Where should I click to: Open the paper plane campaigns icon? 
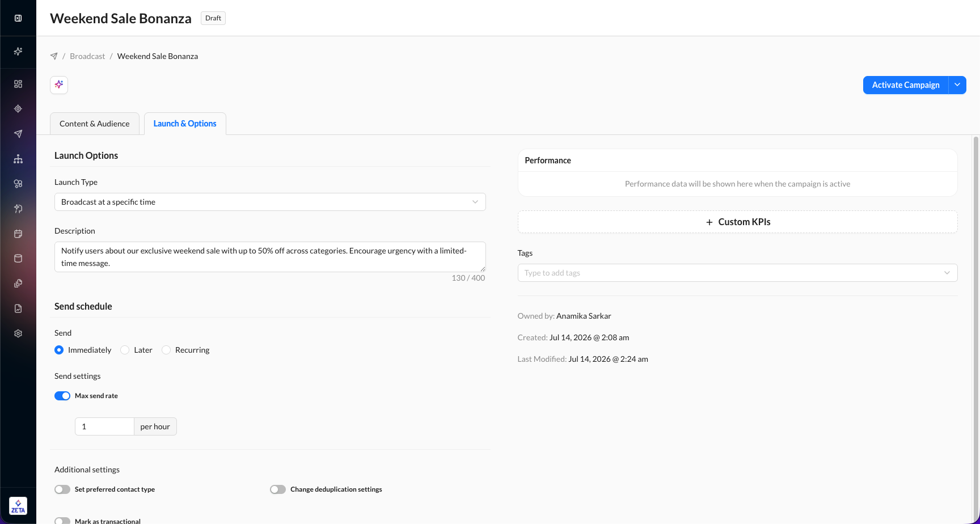point(18,134)
